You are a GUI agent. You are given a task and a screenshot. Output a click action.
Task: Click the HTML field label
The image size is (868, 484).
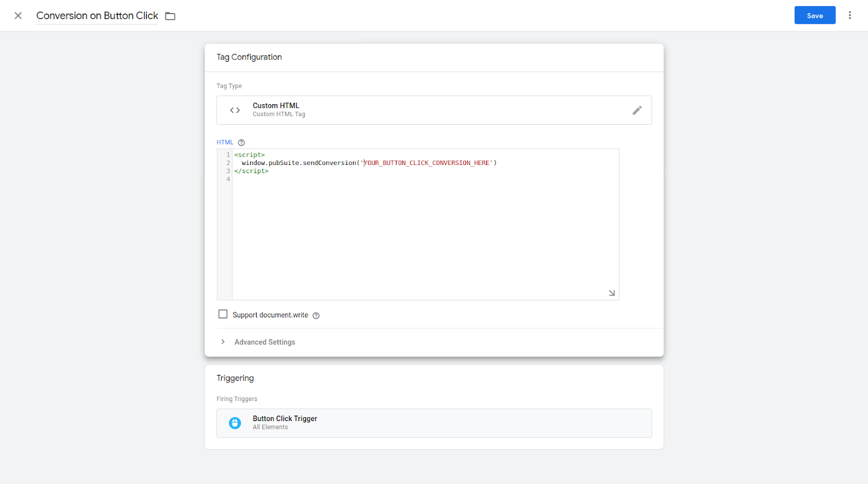(x=225, y=143)
